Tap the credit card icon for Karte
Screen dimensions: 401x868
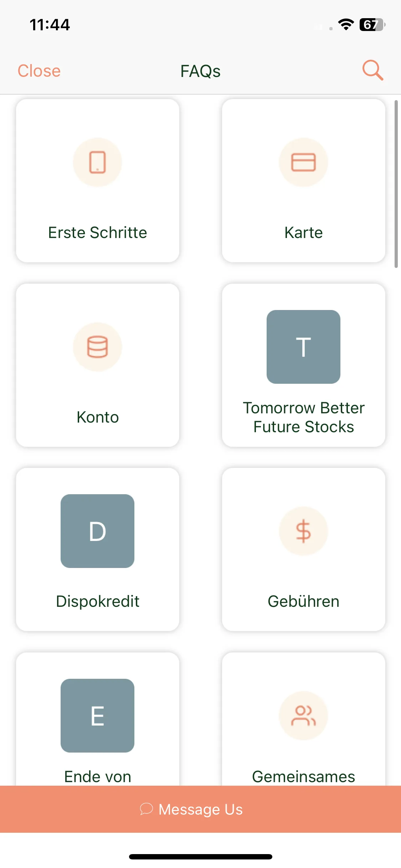click(303, 162)
